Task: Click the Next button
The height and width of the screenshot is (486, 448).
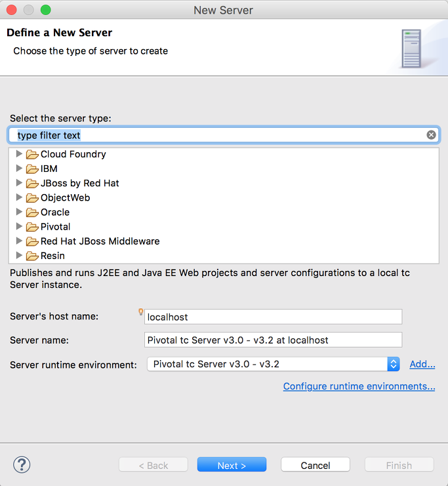Action: coord(232,465)
